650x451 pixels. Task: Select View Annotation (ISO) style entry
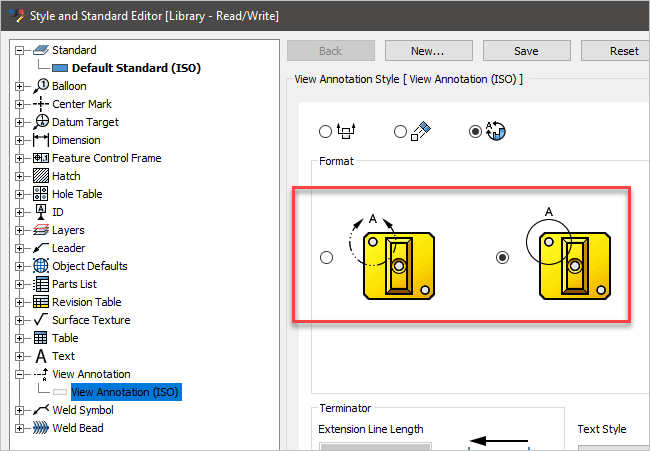pos(126,392)
